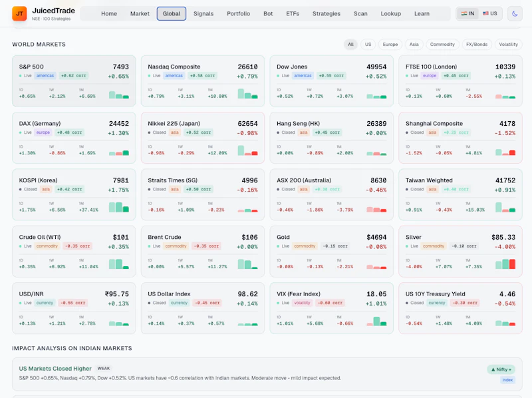Click S&P 500 mini bar chart
The image size is (532, 398).
[119, 95]
